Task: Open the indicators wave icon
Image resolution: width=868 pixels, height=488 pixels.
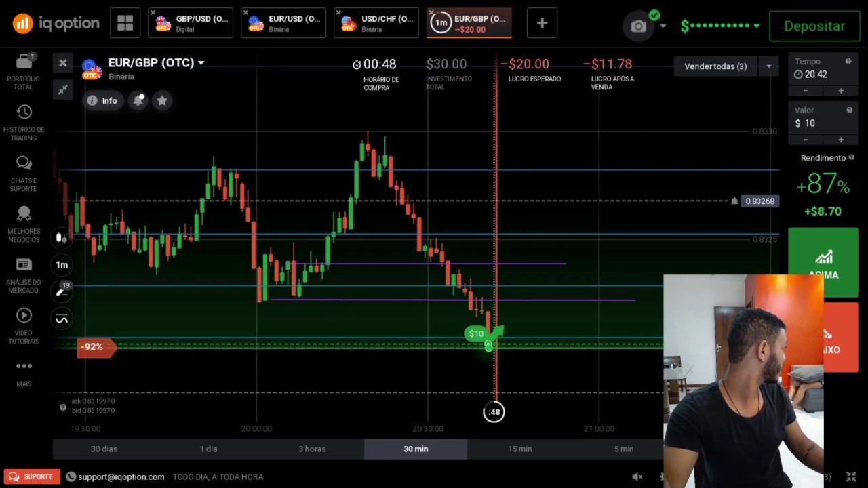Action: pyautogui.click(x=62, y=319)
